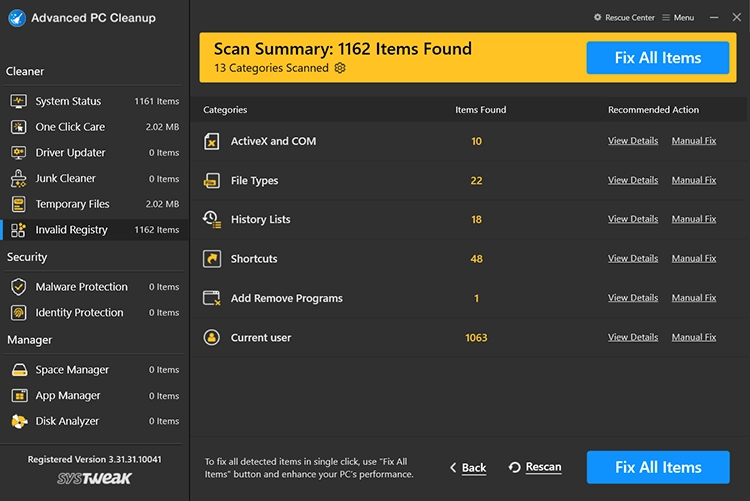Open scan settings gear beside Categories Scanned

[x=340, y=68]
